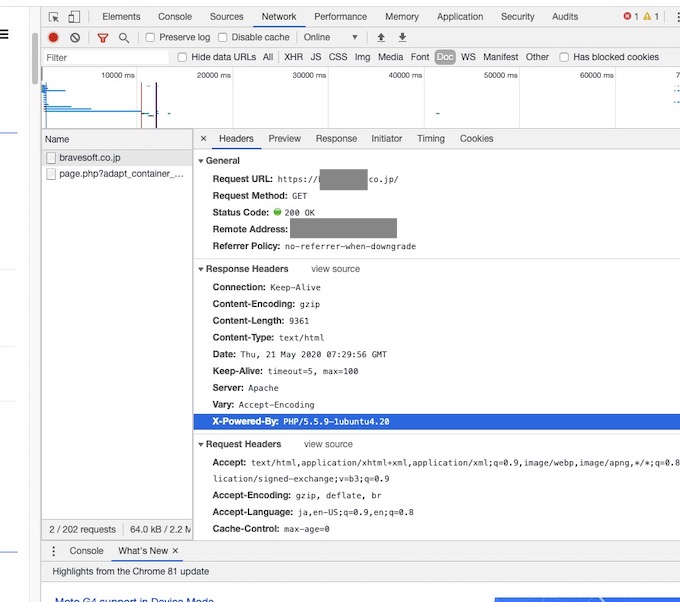The height and width of the screenshot is (602, 680).
Task: Open the Performance panel
Action: [340, 16]
